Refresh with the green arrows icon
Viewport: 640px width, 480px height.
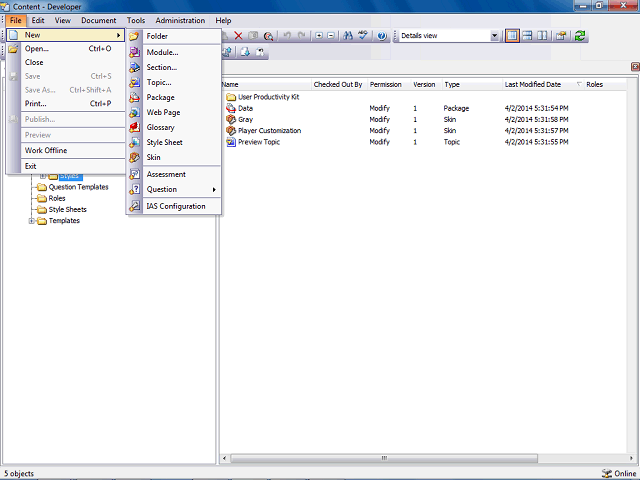tap(580, 36)
